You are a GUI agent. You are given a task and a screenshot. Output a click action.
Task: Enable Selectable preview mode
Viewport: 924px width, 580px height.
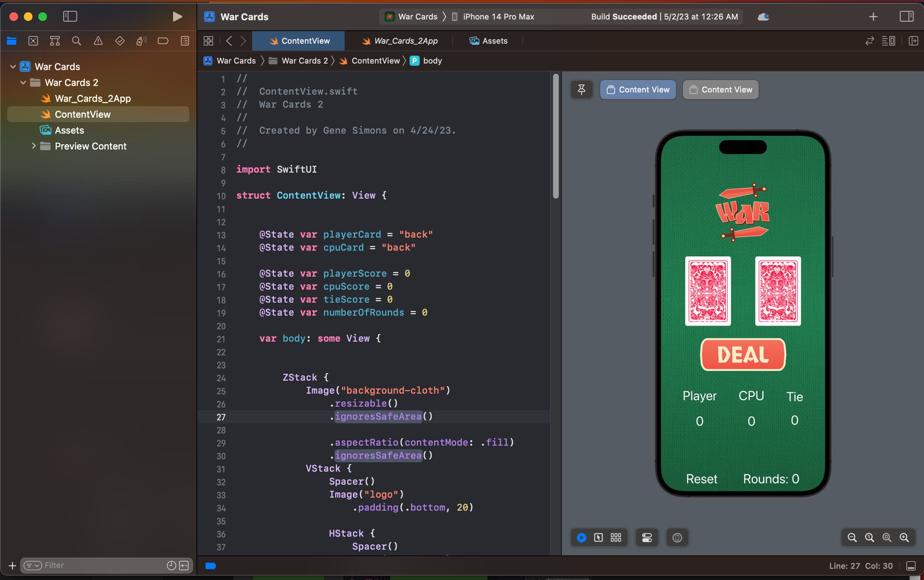(598, 538)
